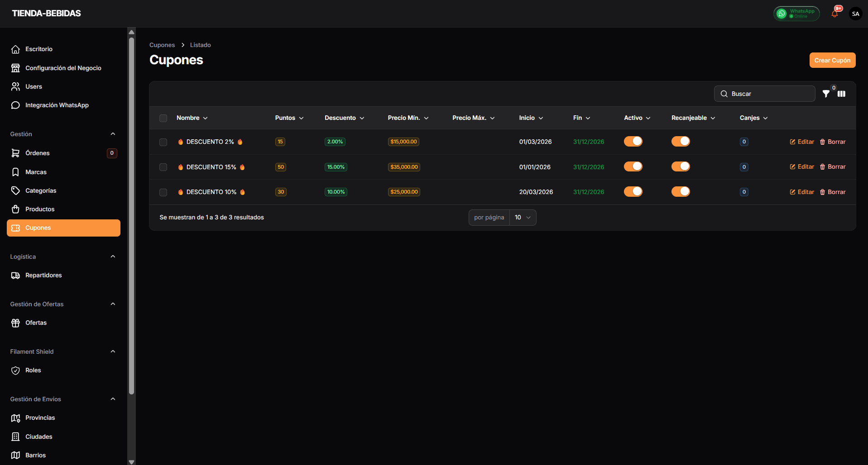
Task: Click the Borrar trash for DESCUENTO 15%
Action: (833, 167)
